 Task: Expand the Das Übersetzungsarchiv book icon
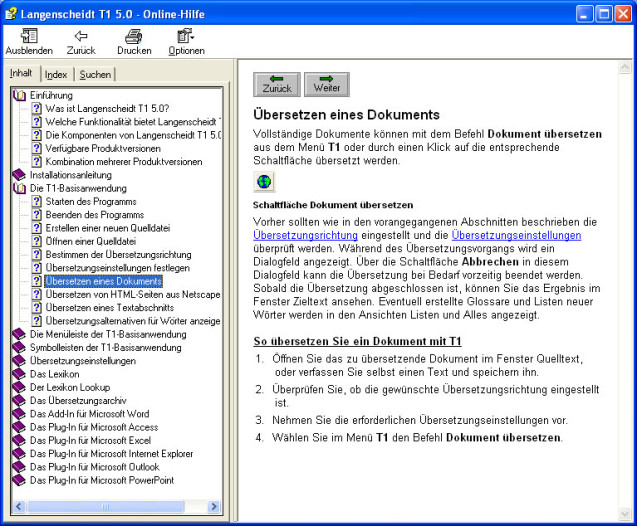(20, 401)
